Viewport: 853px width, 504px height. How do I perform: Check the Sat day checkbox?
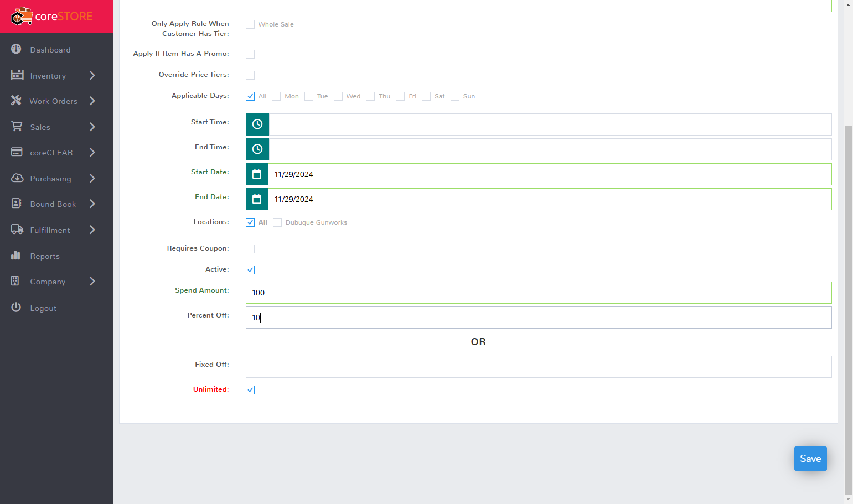(426, 96)
